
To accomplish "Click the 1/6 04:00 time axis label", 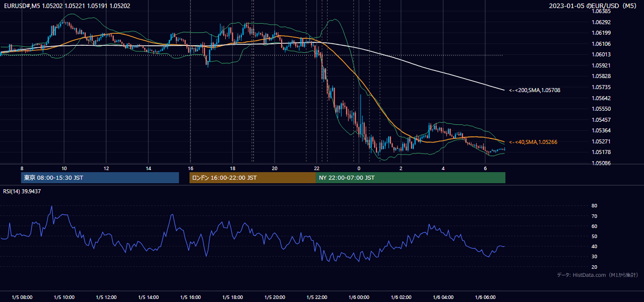I will 443,297.
